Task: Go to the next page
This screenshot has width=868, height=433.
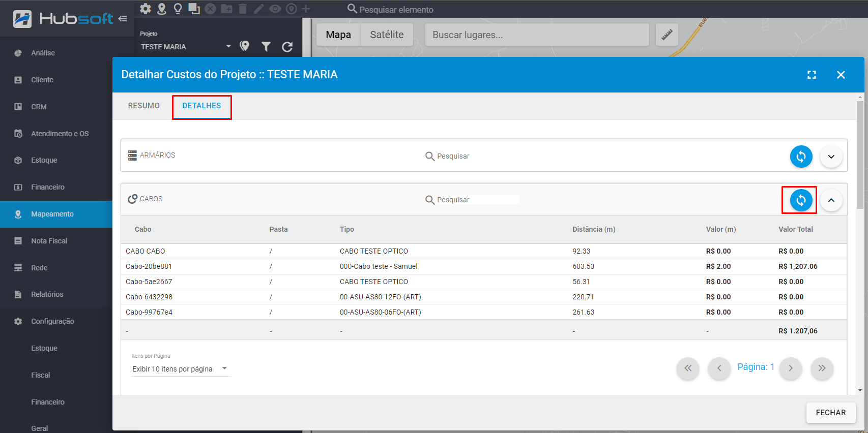Action: click(791, 368)
